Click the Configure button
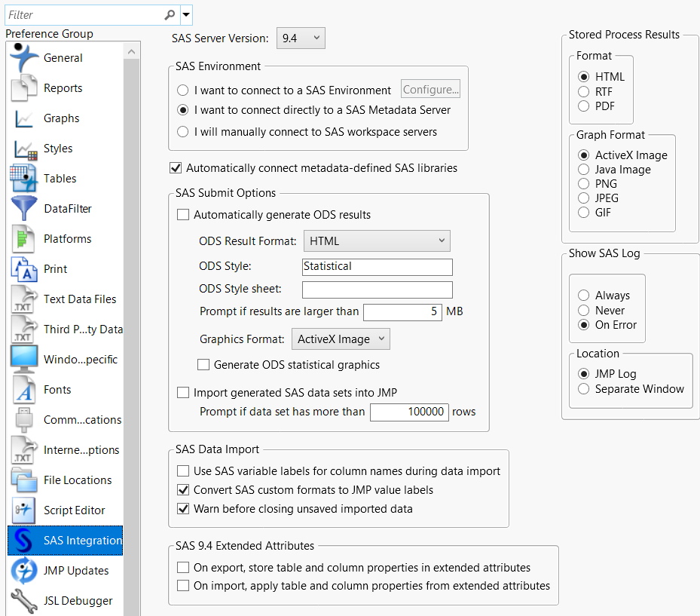 click(430, 90)
